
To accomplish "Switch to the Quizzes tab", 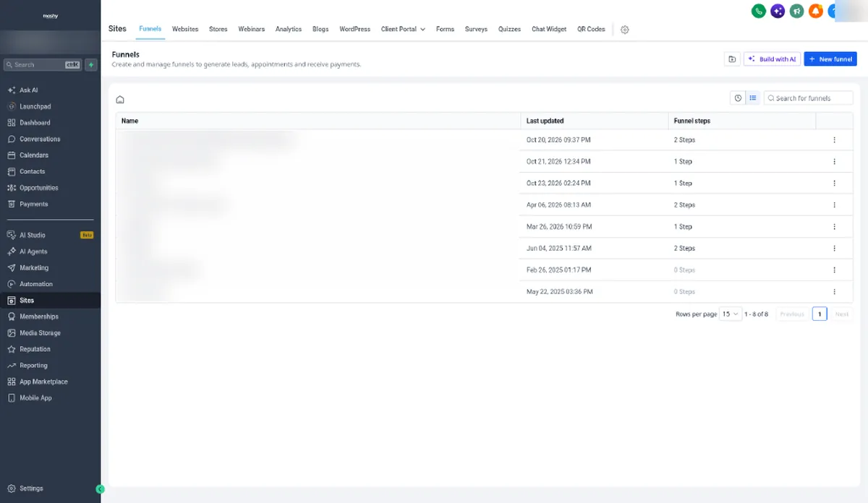I will coord(509,29).
